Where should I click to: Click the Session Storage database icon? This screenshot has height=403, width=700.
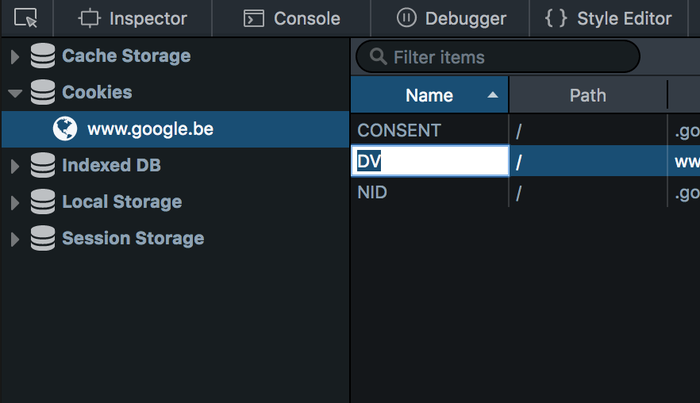pos(42,239)
